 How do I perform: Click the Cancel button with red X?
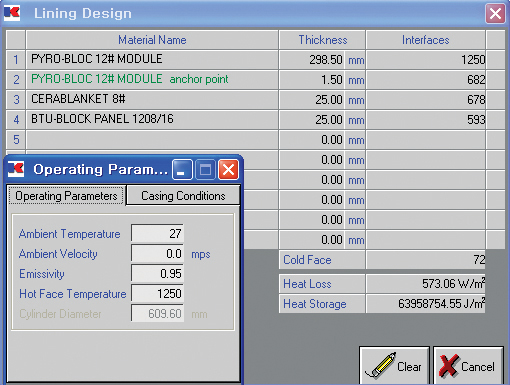tap(468, 366)
